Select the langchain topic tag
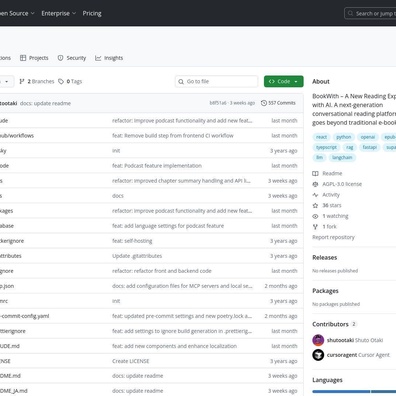 [342, 157]
